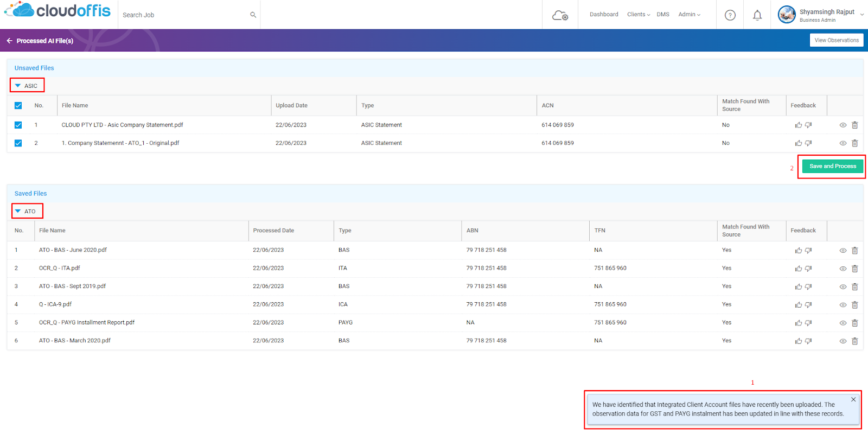Screen dimensions: 868x434
Task: Thumbs up Q - ICA-9.pdf
Action: [799, 305]
